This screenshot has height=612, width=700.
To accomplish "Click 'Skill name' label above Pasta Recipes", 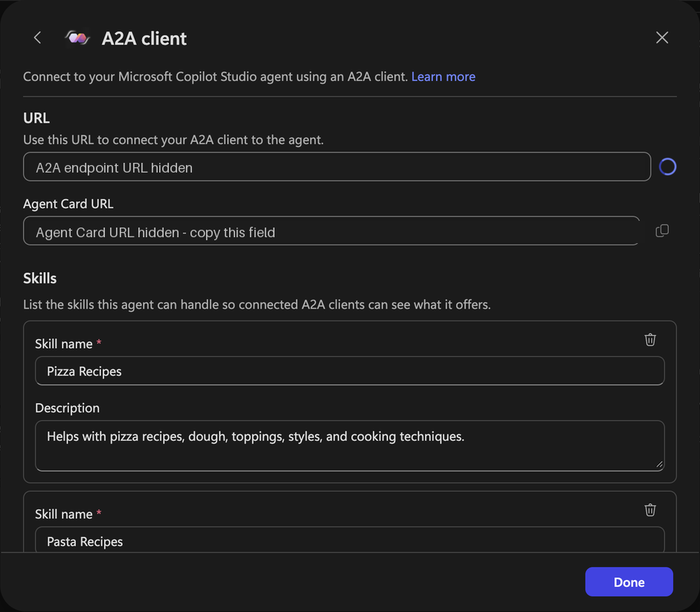I will [x=64, y=515].
